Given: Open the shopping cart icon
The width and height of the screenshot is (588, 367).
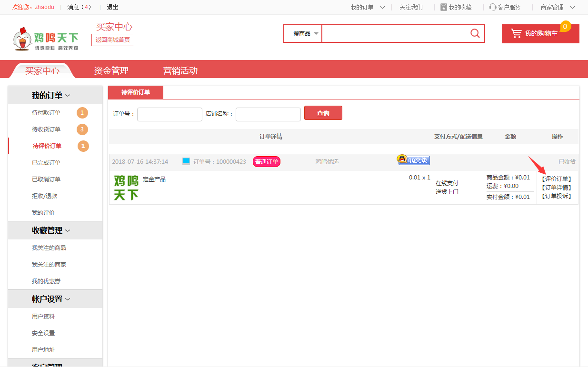Looking at the screenshot, I should point(516,33).
